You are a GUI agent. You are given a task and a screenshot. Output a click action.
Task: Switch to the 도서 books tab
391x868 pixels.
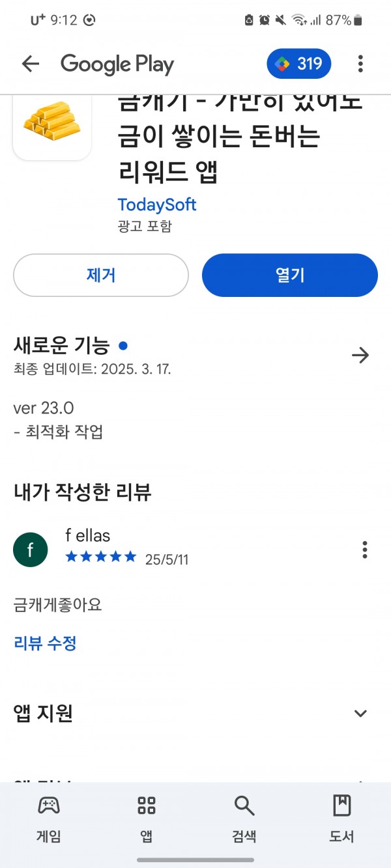(x=342, y=819)
